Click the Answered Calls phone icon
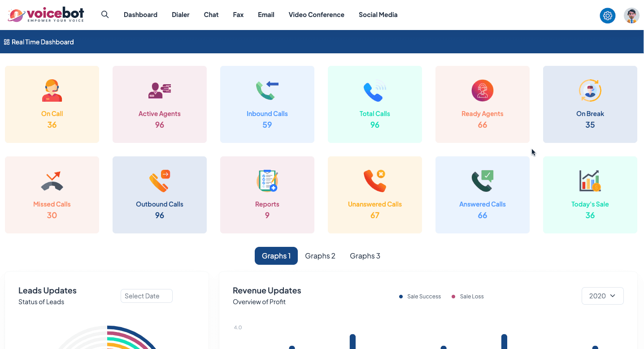 tap(482, 181)
